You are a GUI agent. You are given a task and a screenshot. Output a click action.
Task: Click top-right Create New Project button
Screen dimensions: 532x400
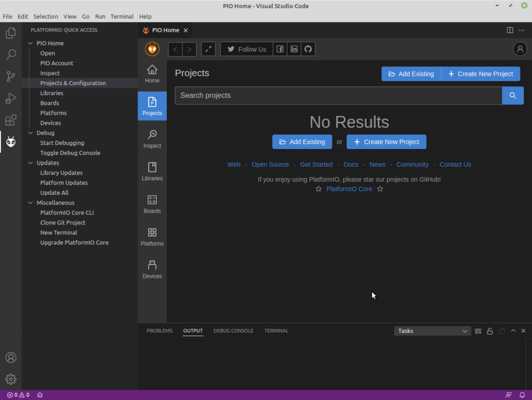coord(481,74)
